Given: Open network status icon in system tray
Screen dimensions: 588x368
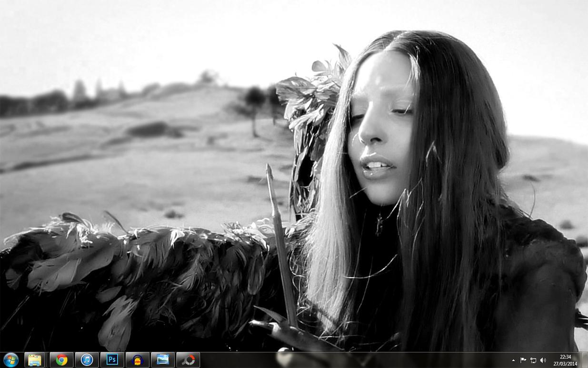Looking at the screenshot, I should pyautogui.click(x=533, y=360).
